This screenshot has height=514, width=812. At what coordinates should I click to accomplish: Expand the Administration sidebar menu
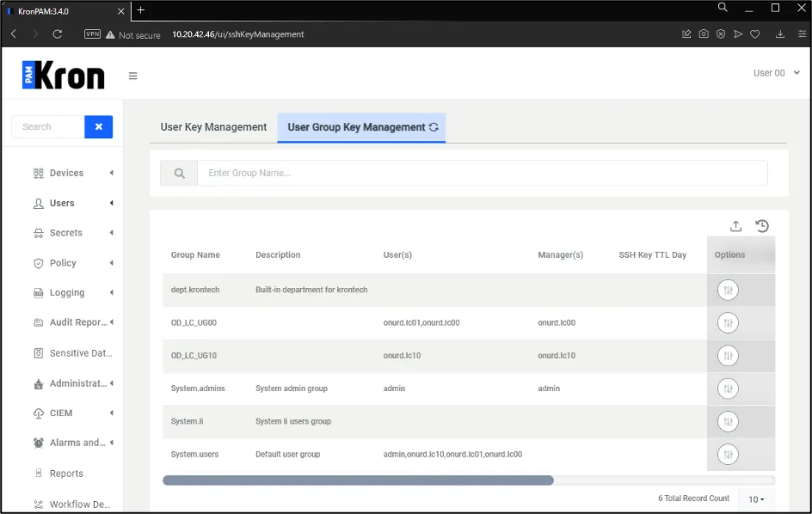pyautogui.click(x=72, y=383)
